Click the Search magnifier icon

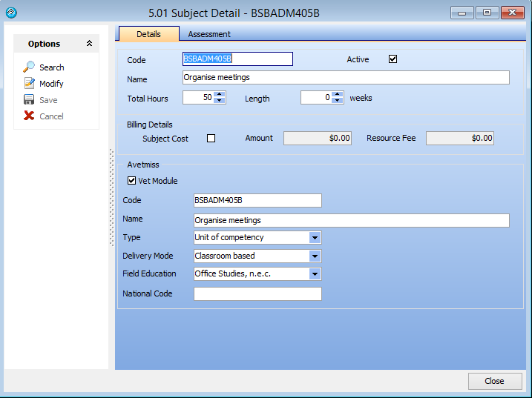coord(29,67)
